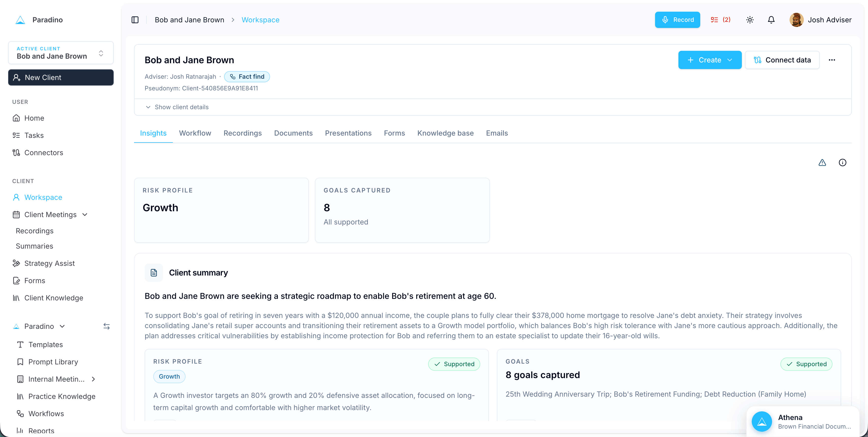Switch to the Recordings tab
The height and width of the screenshot is (437, 868).
point(243,133)
